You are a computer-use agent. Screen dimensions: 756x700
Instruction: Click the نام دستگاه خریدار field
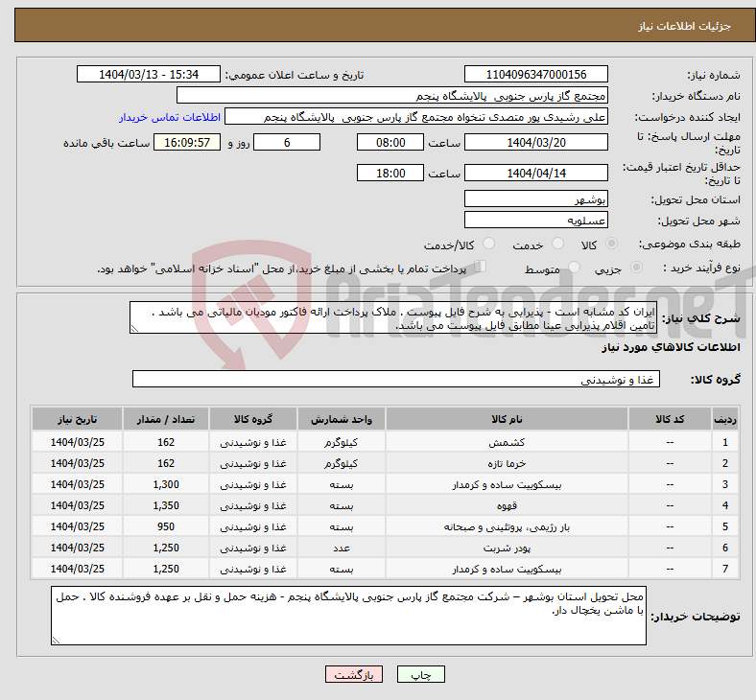pyautogui.click(x=392, y=95)
